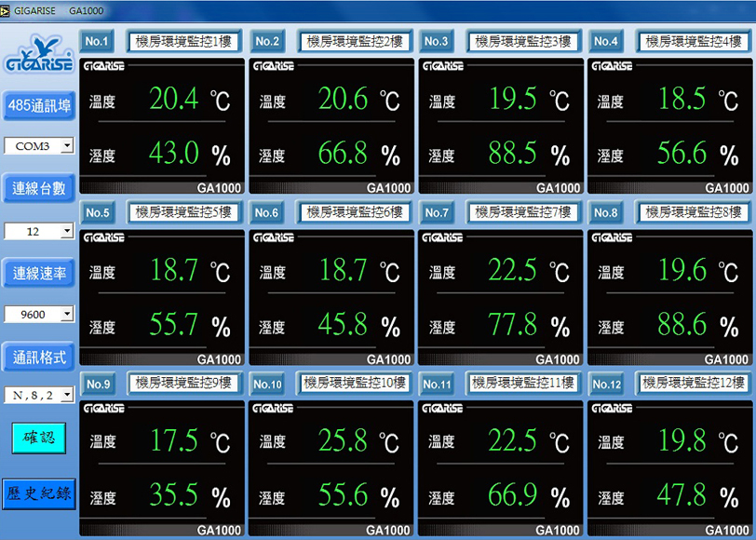Click the 連線速率 button
The image size is (756, 540).
38,274
